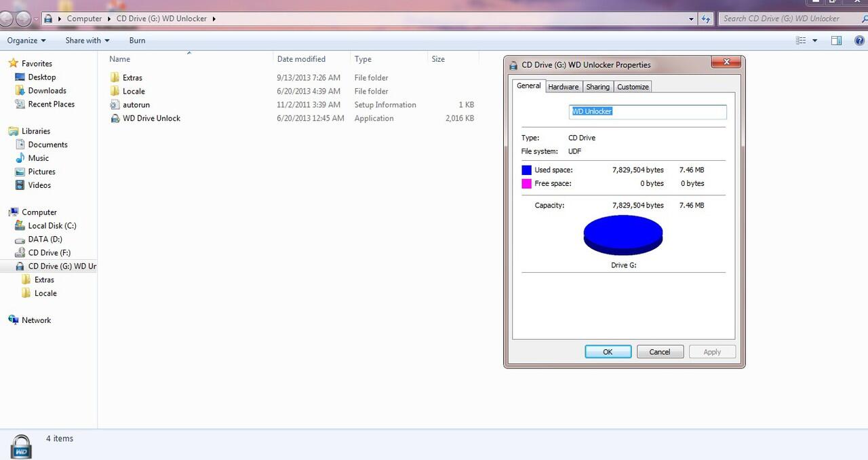
Task: Select the autorun setup file icon
Action: coord(115,104)
